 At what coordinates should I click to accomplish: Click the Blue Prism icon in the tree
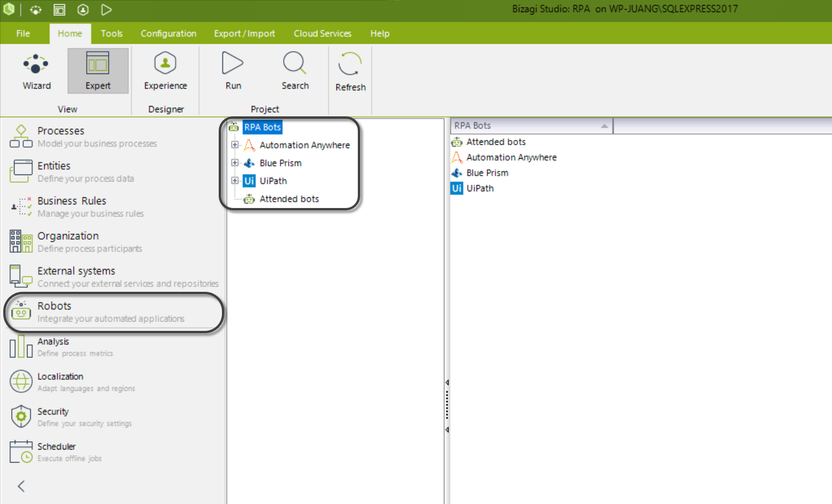pos(249,163)
